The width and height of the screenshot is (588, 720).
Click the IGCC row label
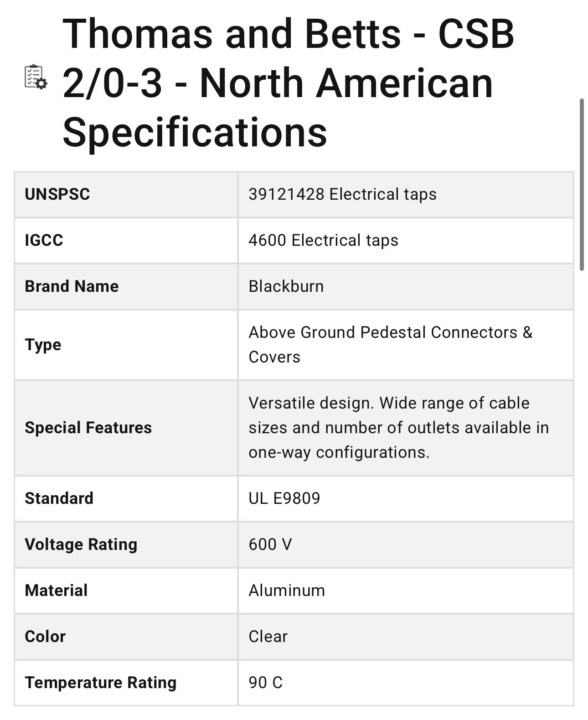coord(44,240)
